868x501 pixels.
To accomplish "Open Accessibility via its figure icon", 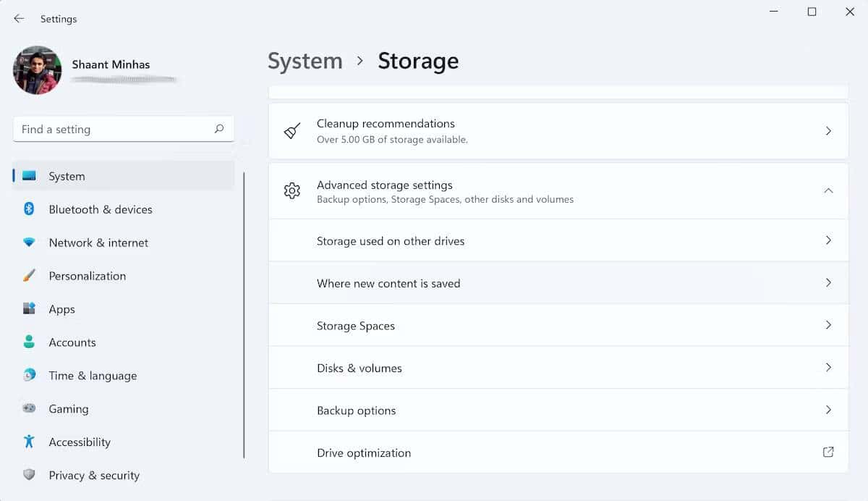I will pyautogui.click(x=30, y=442).
